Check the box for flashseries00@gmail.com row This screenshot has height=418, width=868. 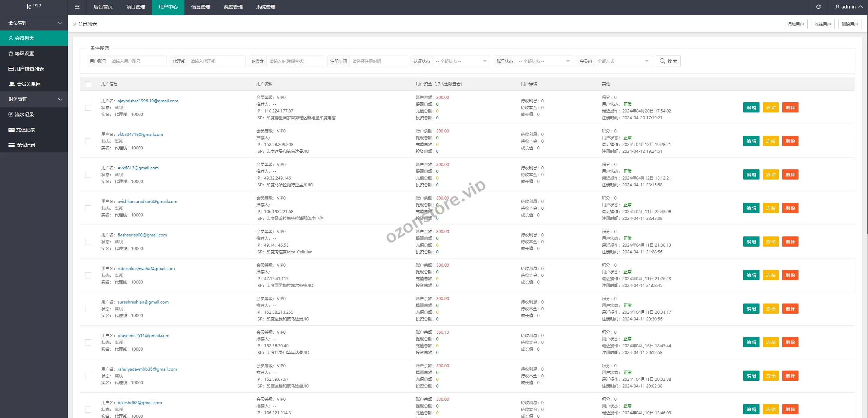88,242
